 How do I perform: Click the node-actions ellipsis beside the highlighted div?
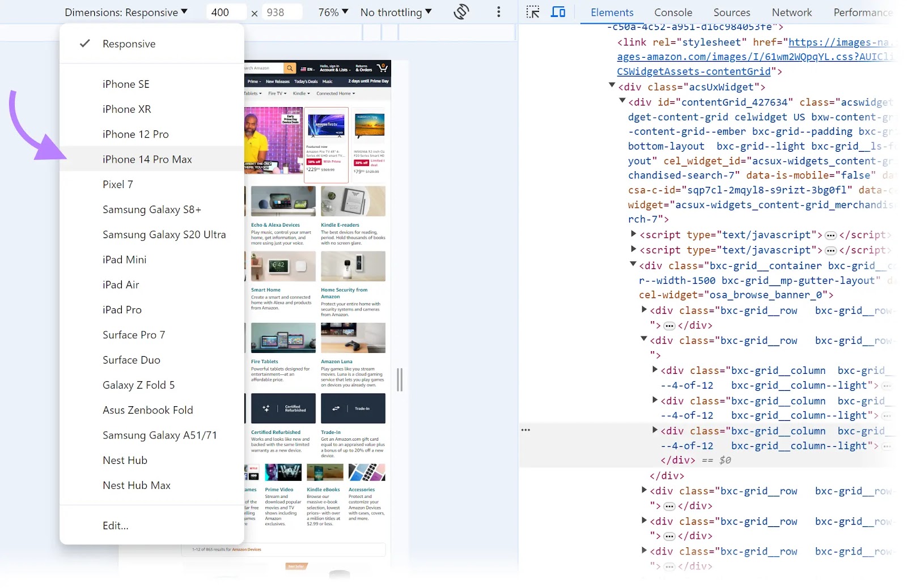coord(526,429)
